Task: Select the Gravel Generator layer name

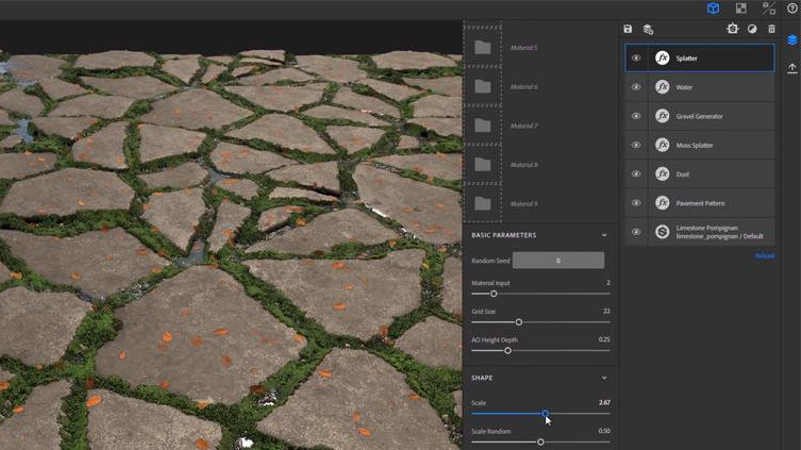Action: pos(699,116)
